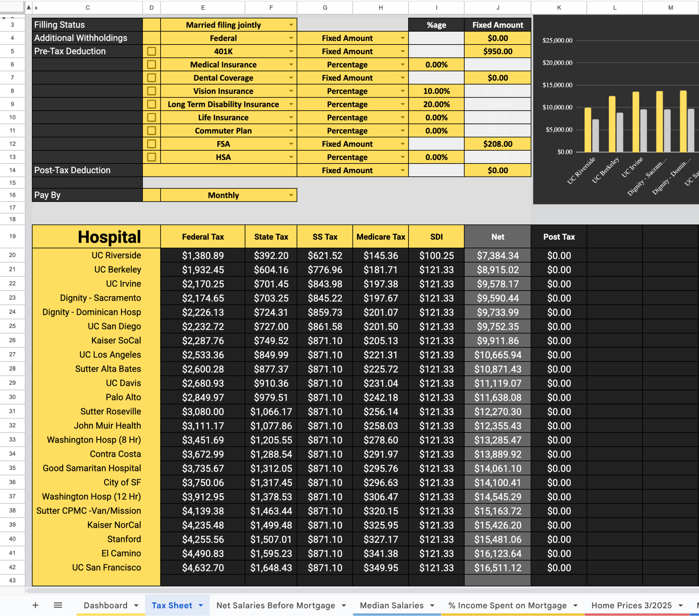Open Tax Sheet tab options arrow
699x616 pixels.
click(201, 605)
